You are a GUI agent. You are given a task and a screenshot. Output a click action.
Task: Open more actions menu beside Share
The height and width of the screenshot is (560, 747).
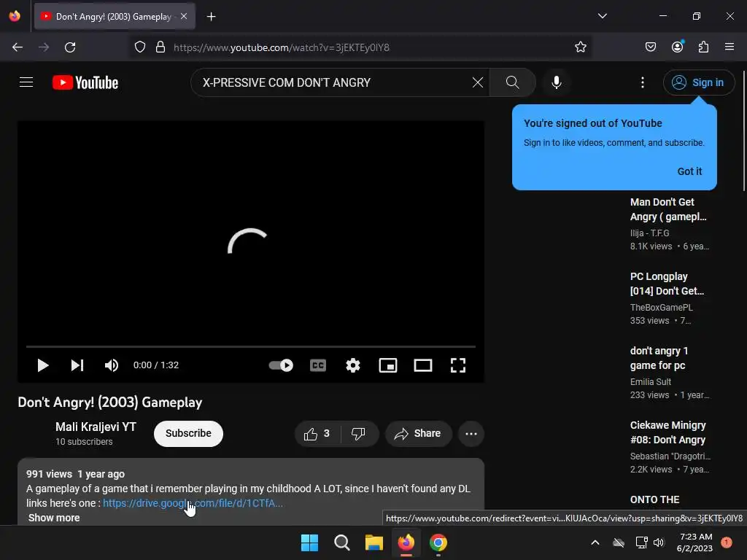tap(471, 433)
